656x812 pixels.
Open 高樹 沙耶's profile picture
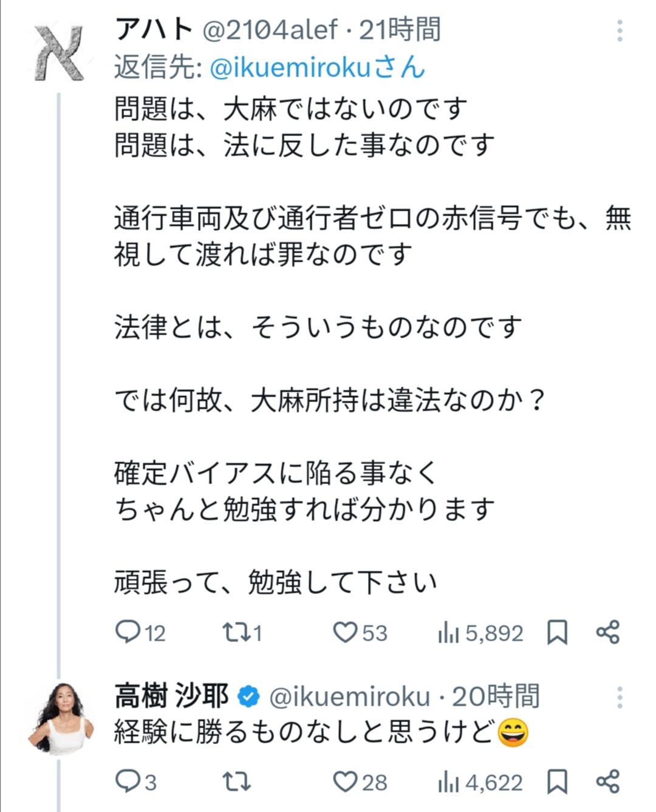(x=59, y=718)
